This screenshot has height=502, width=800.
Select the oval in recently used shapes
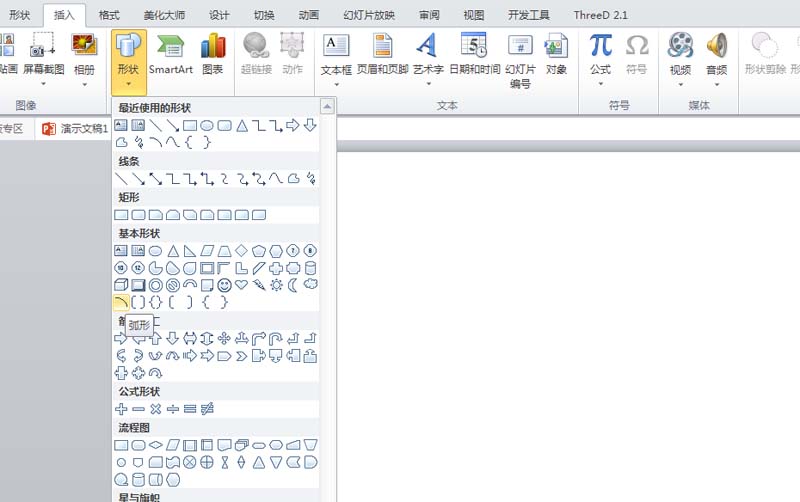[207, 125]
